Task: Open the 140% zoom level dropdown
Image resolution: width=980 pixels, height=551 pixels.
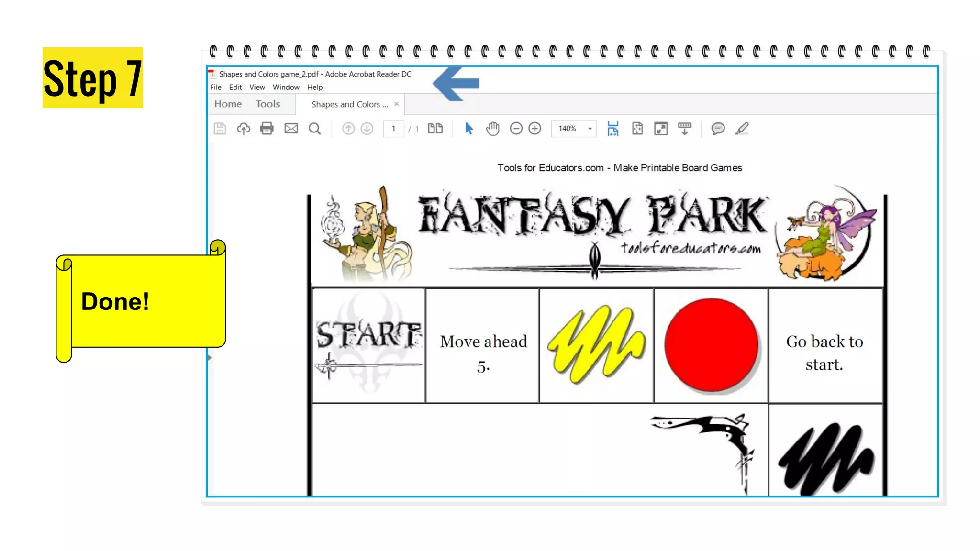Action: point(590,129)
